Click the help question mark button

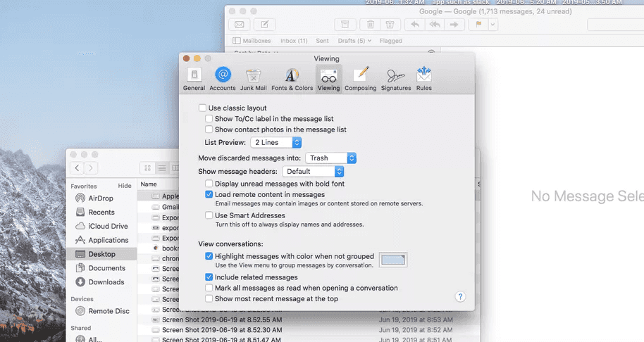pyautogui.click(x=460, y=297)
